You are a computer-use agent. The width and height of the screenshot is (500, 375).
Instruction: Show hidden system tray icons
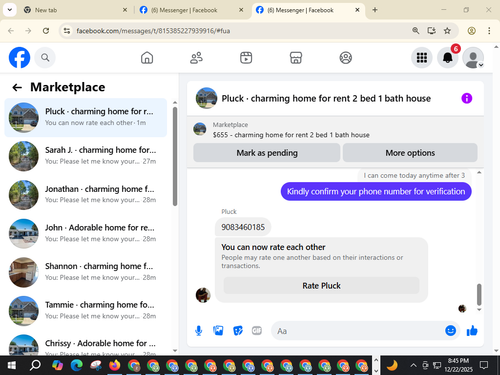(413, 366)
